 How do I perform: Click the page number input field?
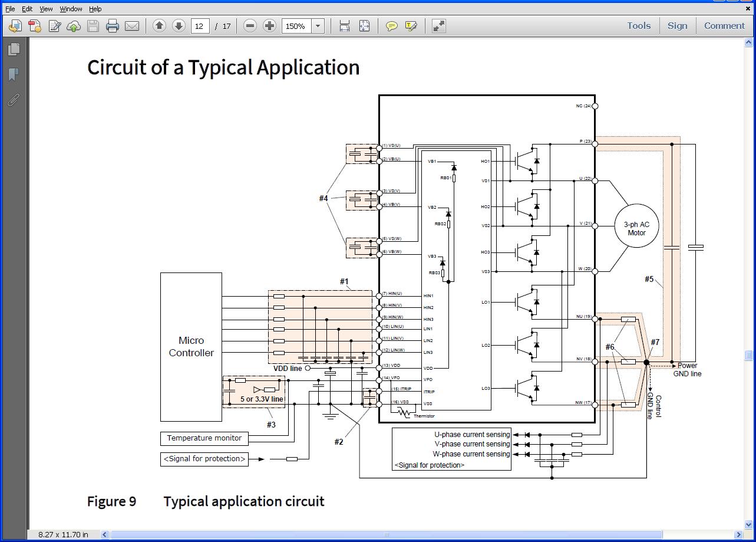(200, 26)
